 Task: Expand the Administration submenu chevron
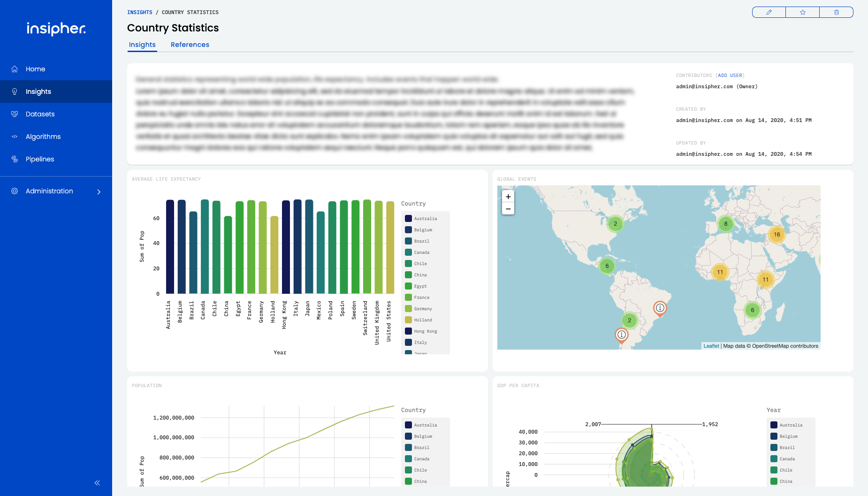click(x=99, y=191)
